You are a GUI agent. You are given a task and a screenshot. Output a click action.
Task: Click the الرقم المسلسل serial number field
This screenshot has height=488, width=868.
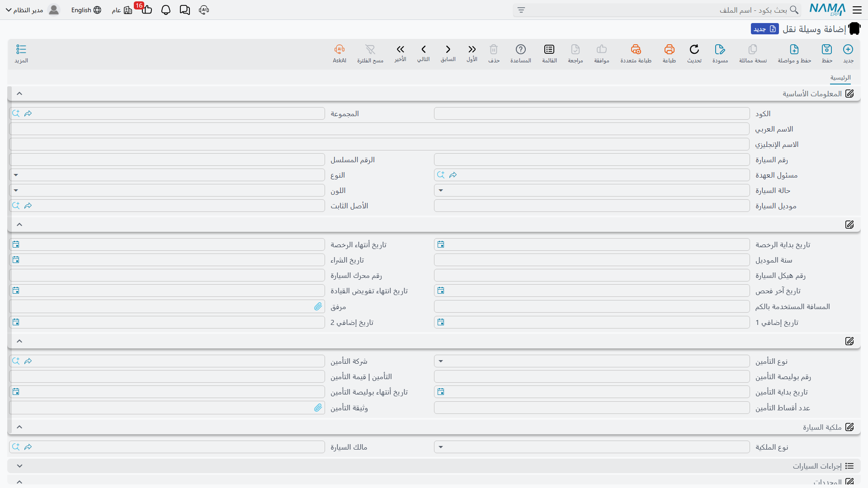167,160
